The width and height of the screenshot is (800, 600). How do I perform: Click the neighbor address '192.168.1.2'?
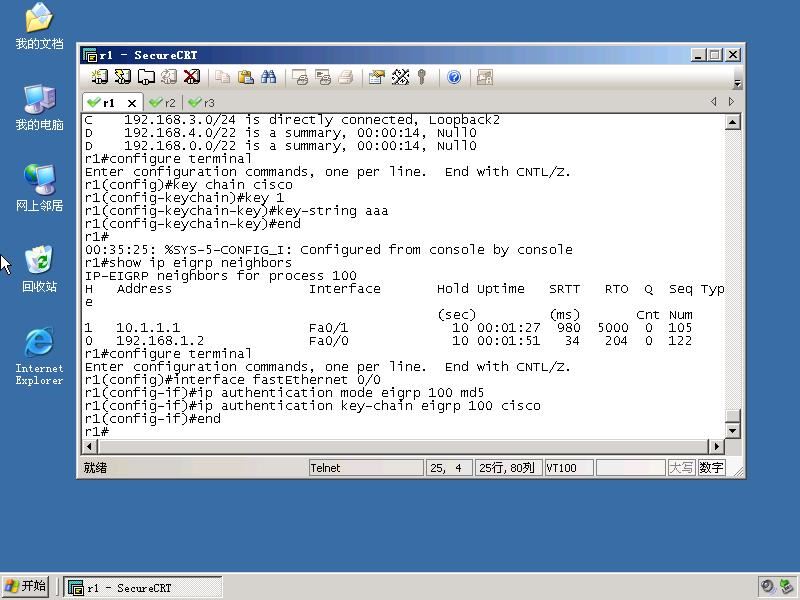[160, 341]
